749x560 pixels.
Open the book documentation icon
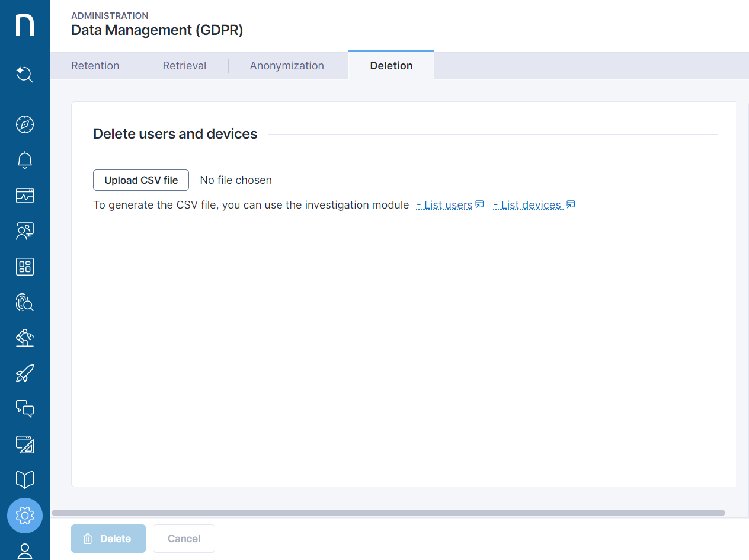[24, 479]
